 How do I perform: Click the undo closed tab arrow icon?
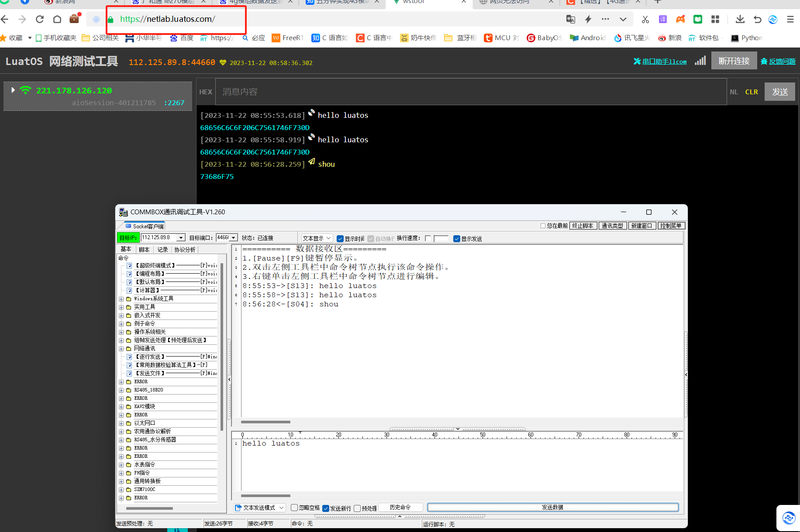point(757,19)
